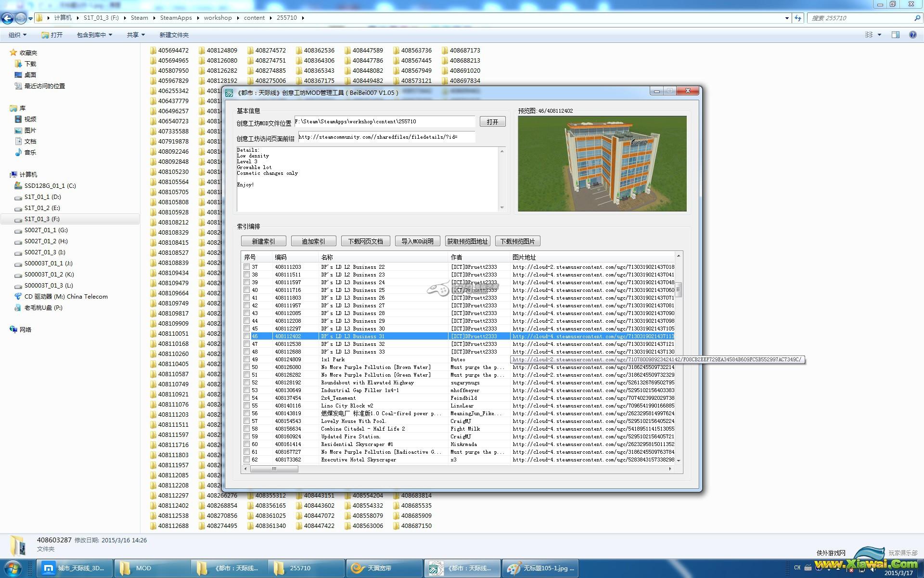924x578 pixels.
Task: Check the checkbox for row 37
Action: coord(247,267)
